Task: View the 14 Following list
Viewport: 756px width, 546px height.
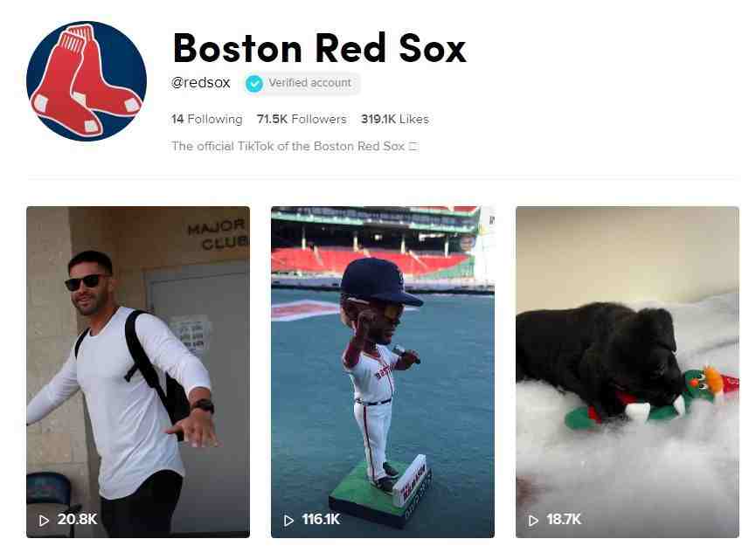Action: 207,119
